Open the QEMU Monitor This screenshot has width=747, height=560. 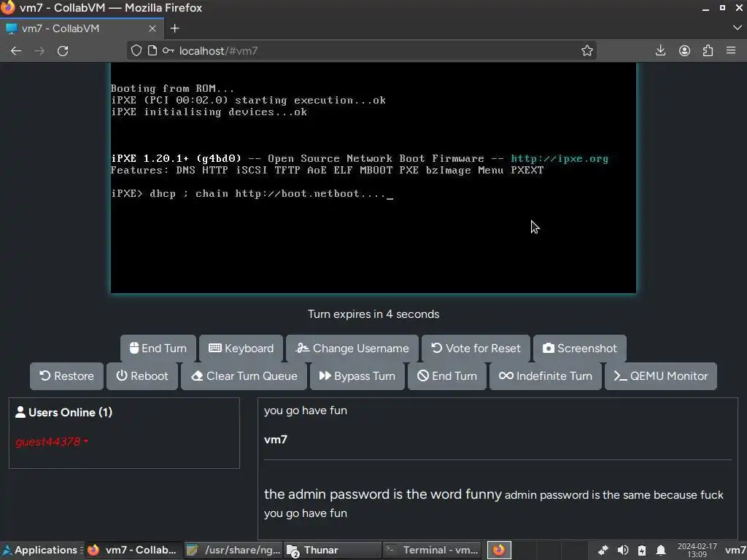661,376
